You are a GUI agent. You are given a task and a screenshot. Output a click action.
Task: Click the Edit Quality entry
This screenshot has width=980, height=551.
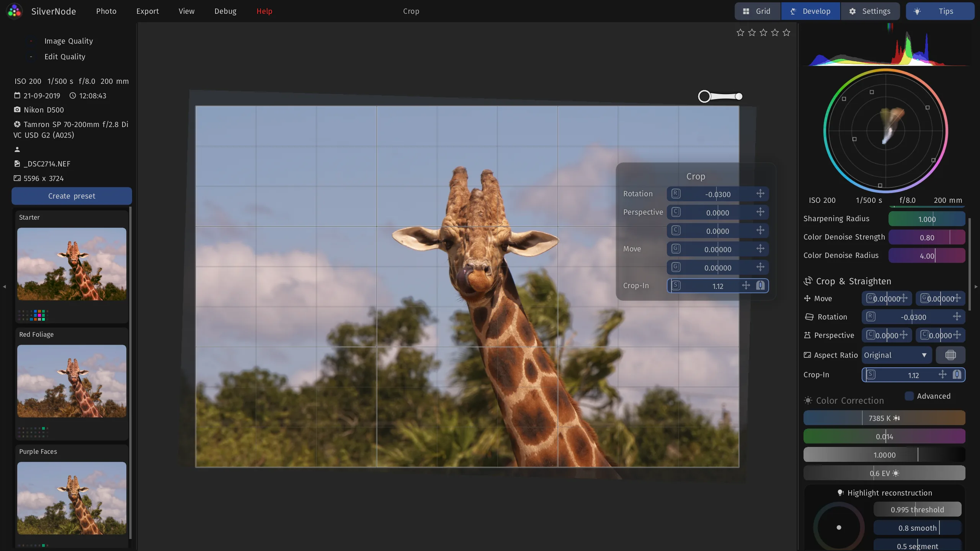(65, 57)
